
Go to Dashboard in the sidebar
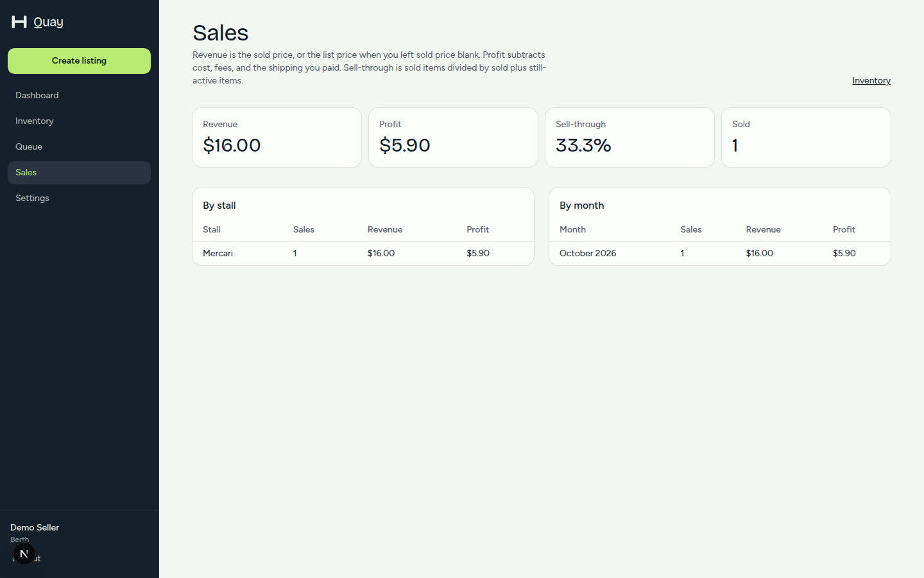point(79,95)
